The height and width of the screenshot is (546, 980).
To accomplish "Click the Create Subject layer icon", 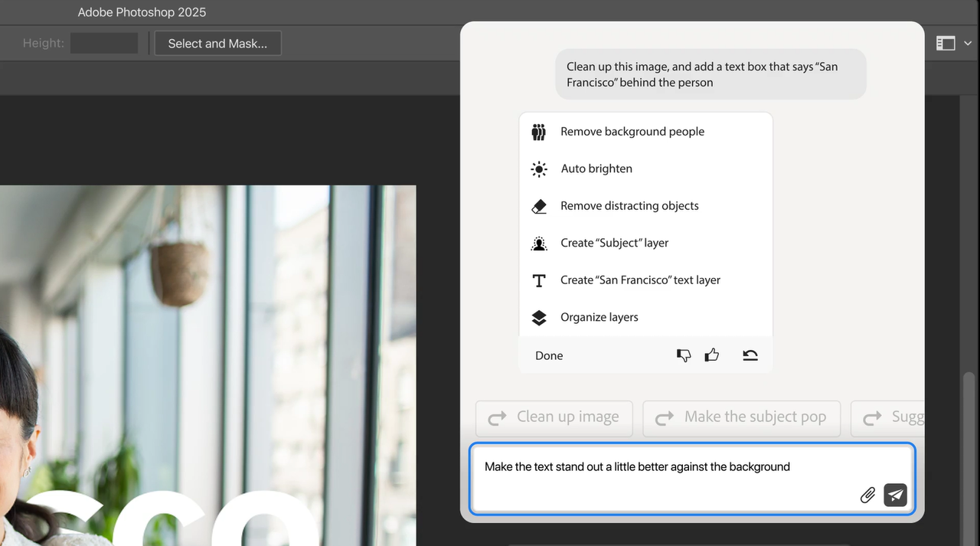I will [539, 244].
